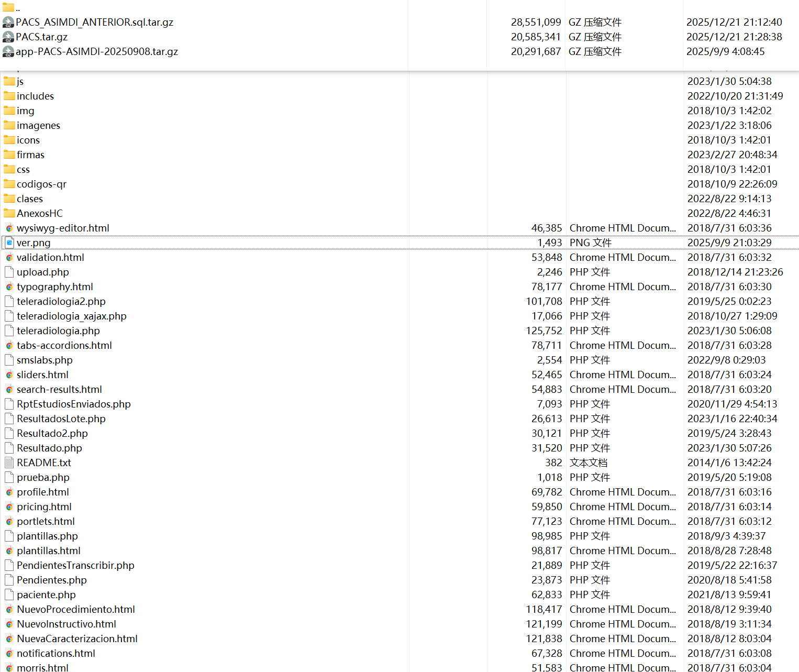Viewport: 799px width, 672px height.
Task: Select the app-PACS-ASIMDI-20250908.tar.gz archive icon
Action: (8, 52)
